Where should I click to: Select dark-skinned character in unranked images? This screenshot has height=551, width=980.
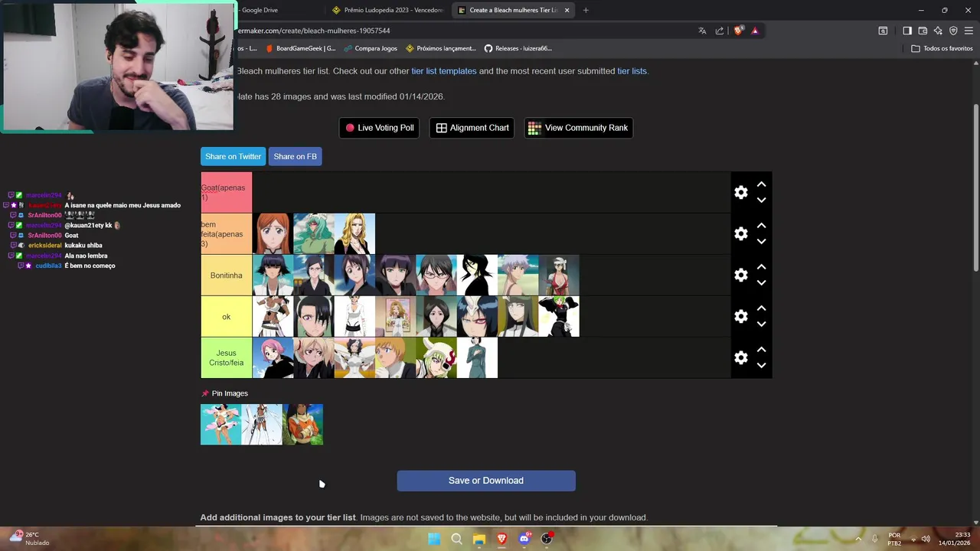point(303,425)
